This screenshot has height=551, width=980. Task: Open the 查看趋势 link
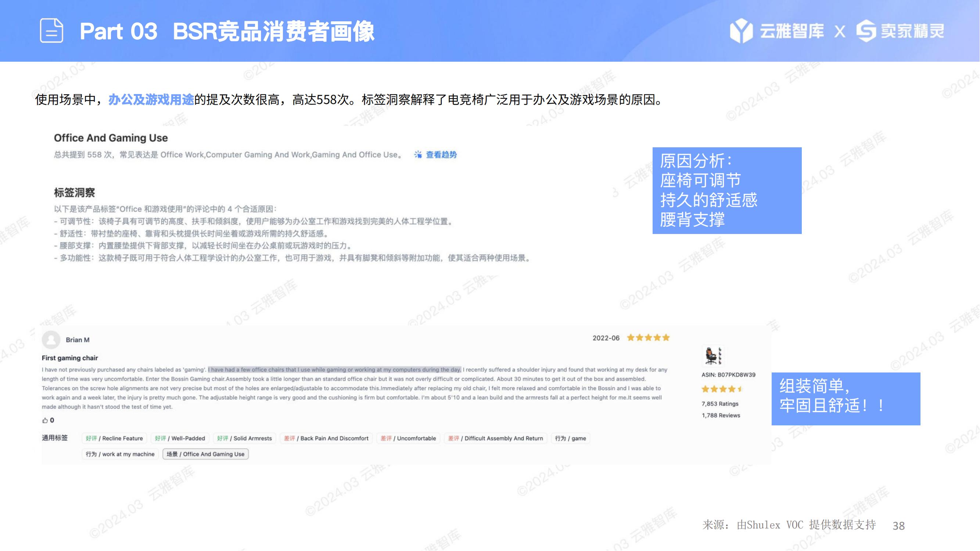pos(441,154)
